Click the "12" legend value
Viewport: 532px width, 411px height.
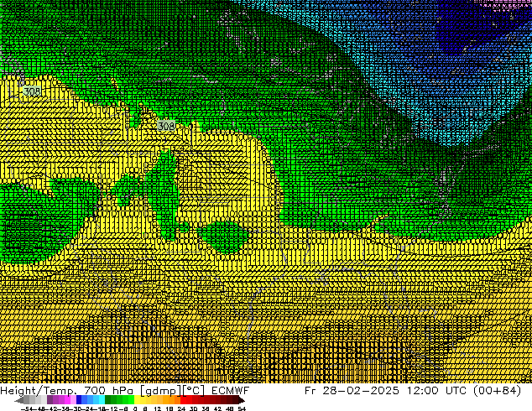[x=158, y=408]
